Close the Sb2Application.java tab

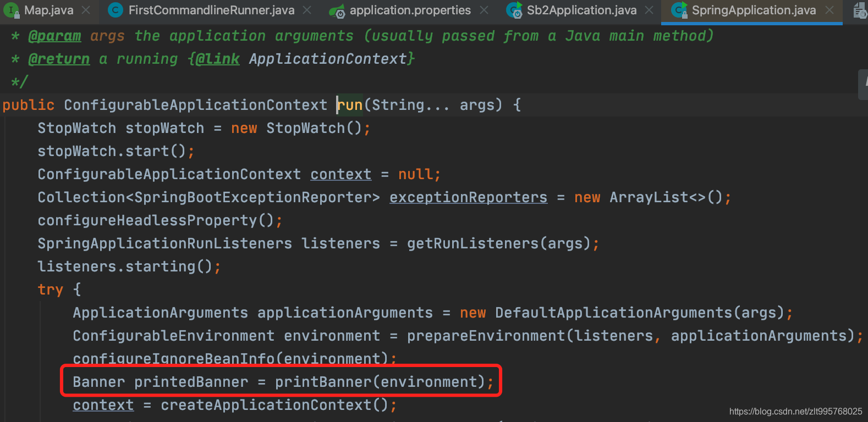pos(649,10)
